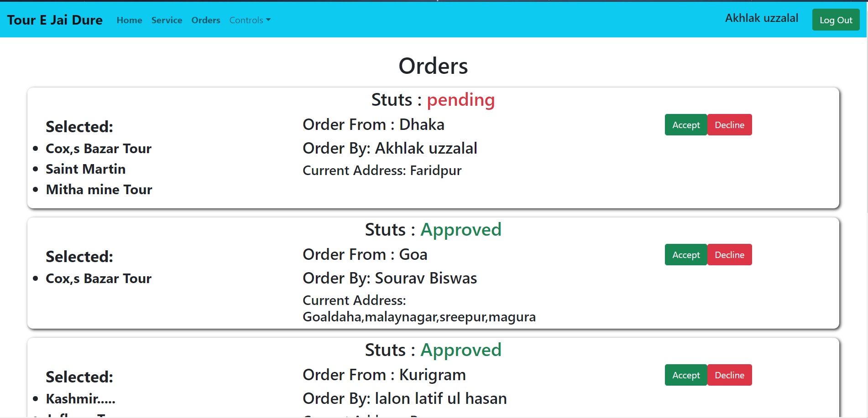This screenshot has width=868, height=418.
Task: Accept Sourav Biswas's Goa order
Action: (x=685, y=255)
